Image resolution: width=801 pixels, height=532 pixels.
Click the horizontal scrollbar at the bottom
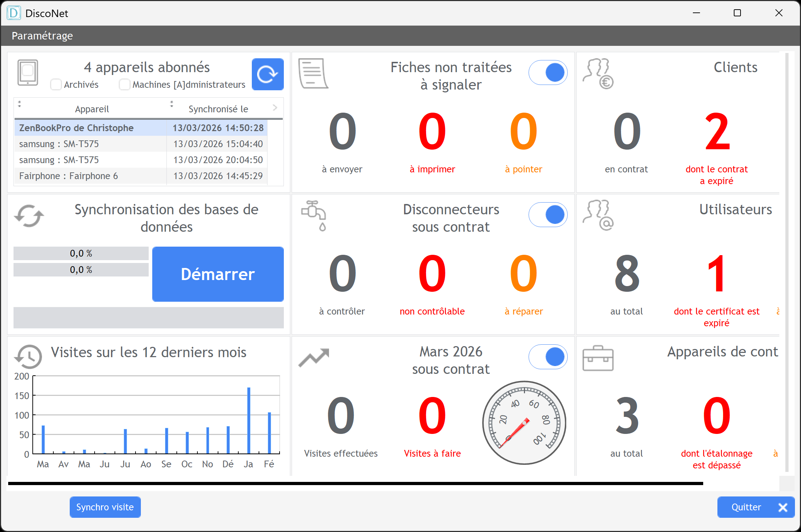[356, 483]
